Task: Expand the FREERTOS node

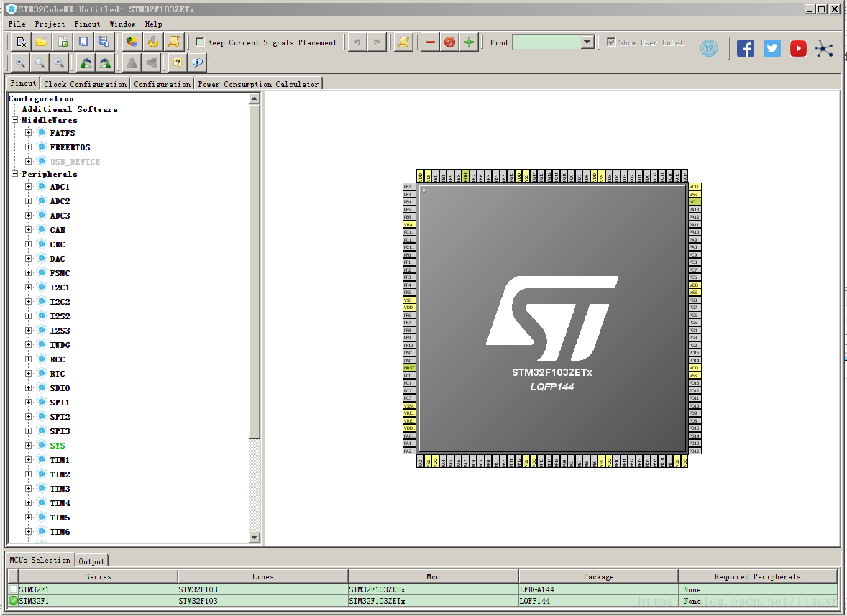Action: point(28,147)
